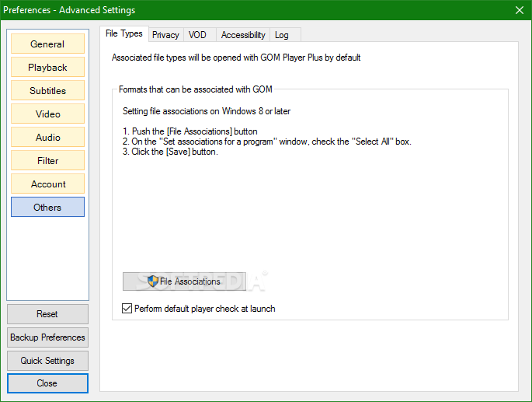Select the Others category
Image resolution: width=532 pixels, height=402 pixels.
point(47,207)
